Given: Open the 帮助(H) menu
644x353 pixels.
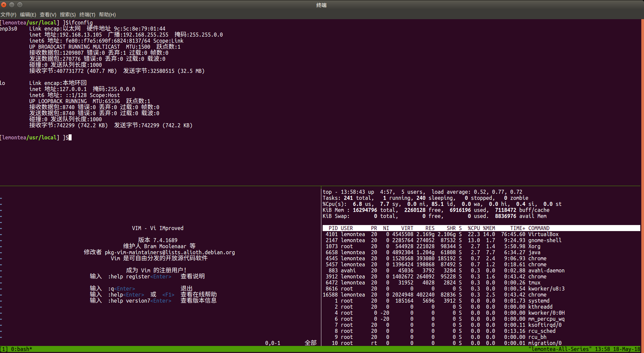Looking at the screenshot, I should (x=107, y=14).
